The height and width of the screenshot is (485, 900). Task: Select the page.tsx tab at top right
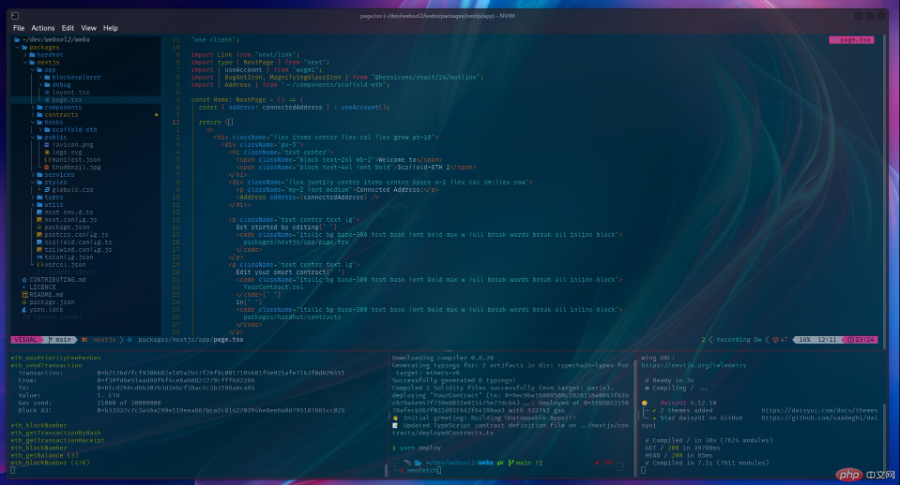[852, 40]
